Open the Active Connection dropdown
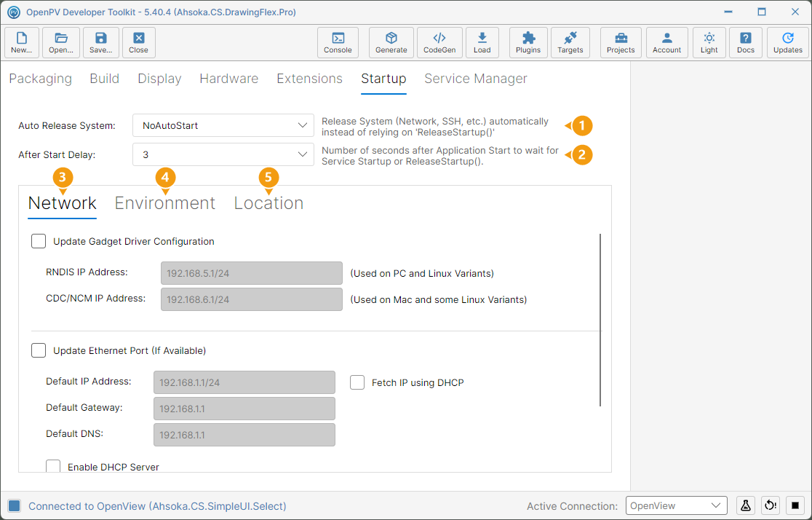 click(x=677, y=505)
